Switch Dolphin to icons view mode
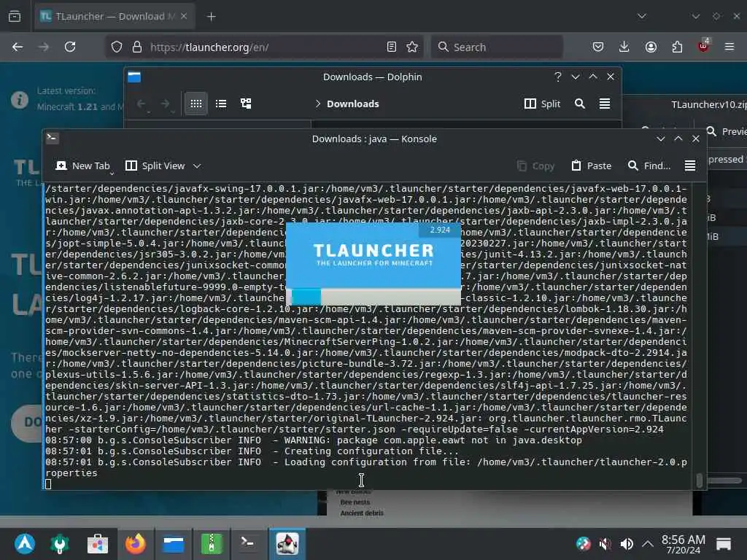747x560 pixels. pyautogui.click(x=196, y=104)
